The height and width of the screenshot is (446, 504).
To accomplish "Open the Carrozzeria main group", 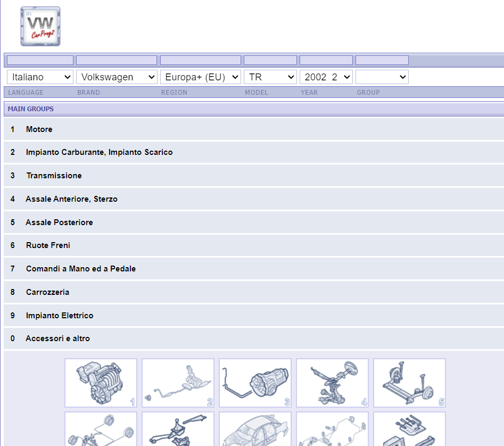I will 254,292.
